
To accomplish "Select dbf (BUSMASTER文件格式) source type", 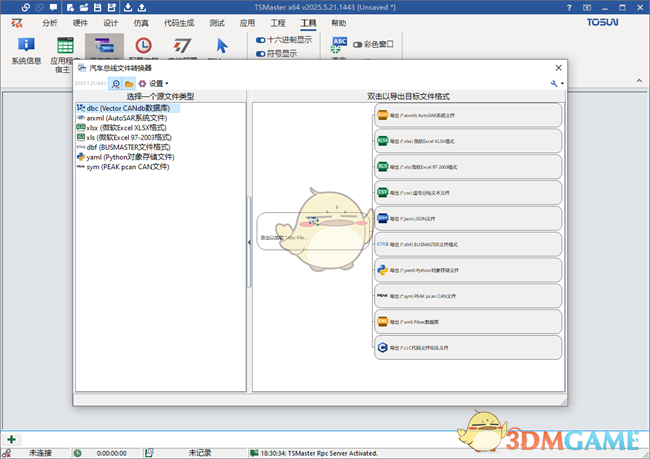I will [x=124, y=147].
